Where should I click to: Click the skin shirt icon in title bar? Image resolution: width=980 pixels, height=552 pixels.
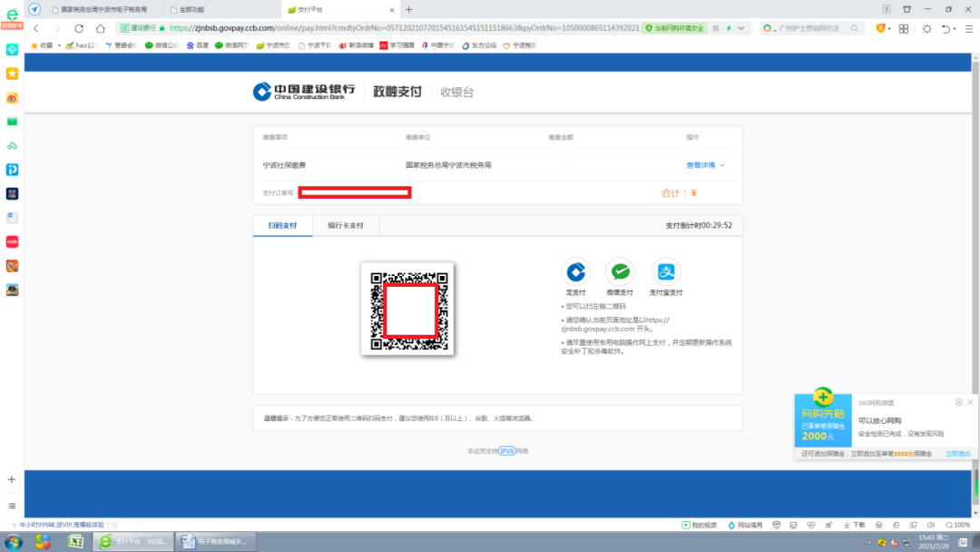coord(906,9)
